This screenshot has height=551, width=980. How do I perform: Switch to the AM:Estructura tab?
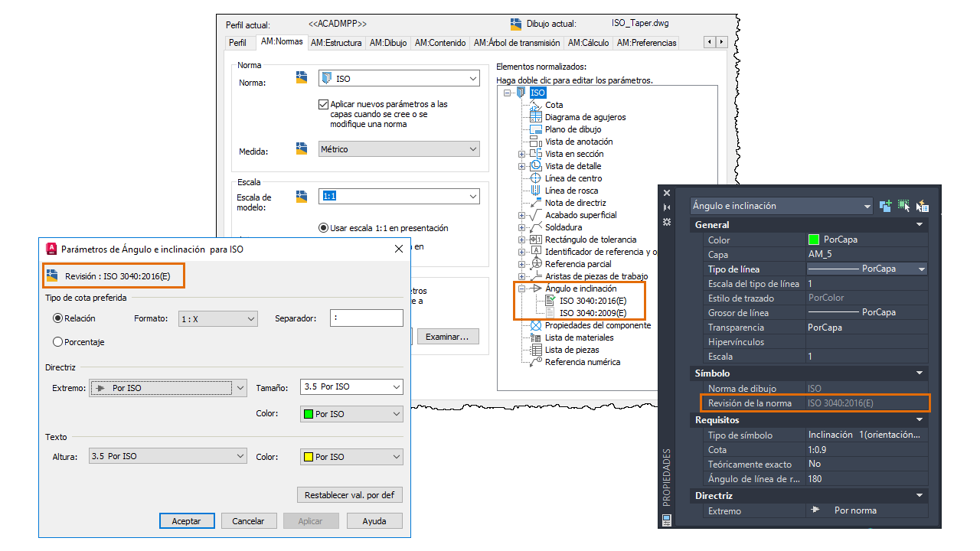[x=336, y=43]
